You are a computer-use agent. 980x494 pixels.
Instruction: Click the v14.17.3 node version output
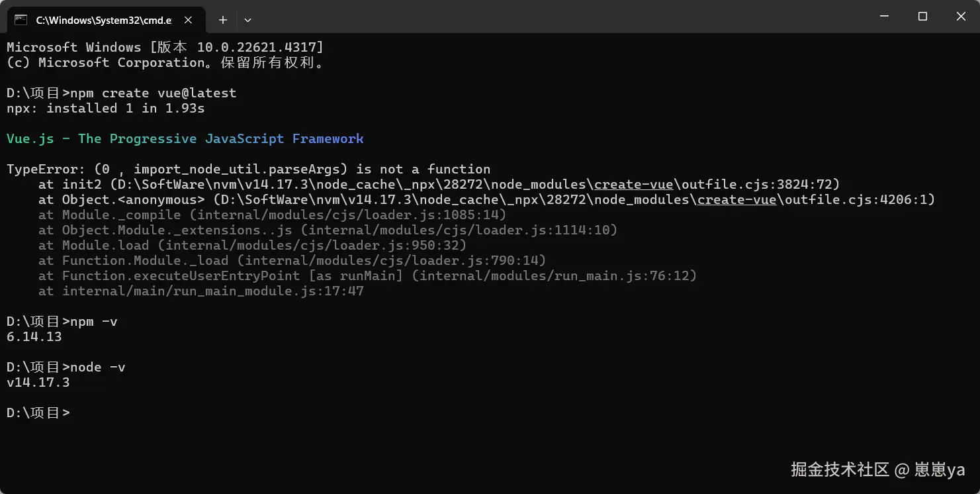click(x=38, y=382)
